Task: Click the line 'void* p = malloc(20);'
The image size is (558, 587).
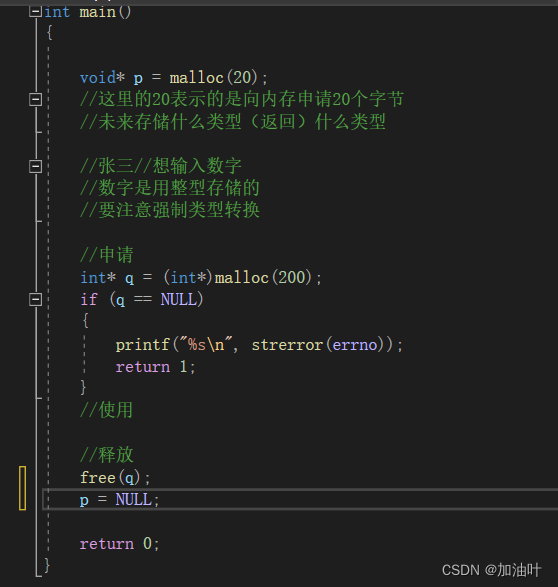Action: [174, 78]
